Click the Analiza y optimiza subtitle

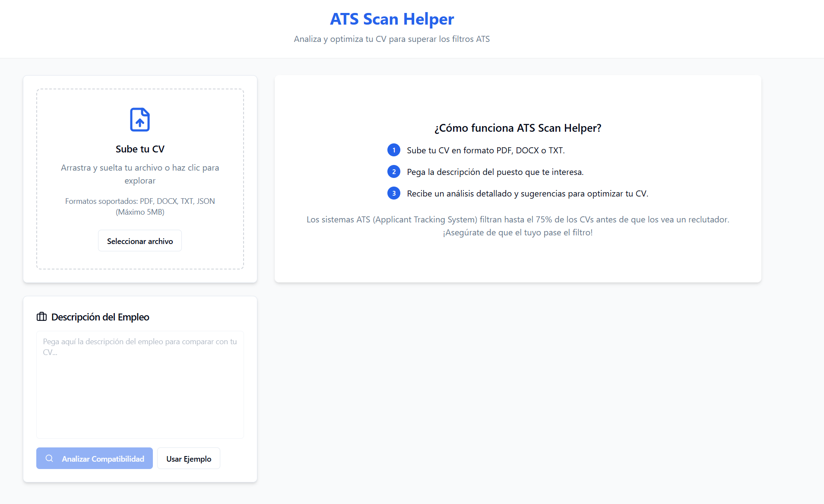[391, 38]
